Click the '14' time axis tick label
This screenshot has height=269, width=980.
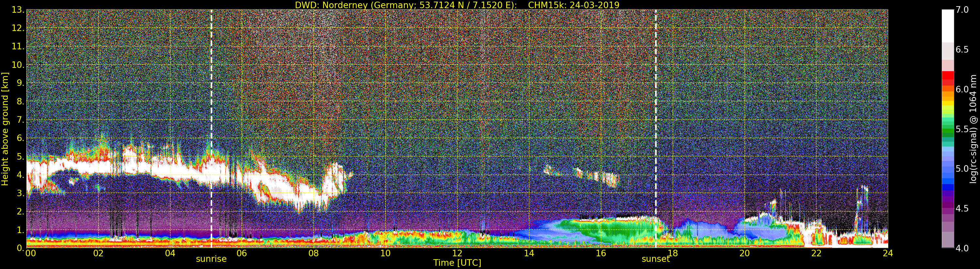[x=529, y=253]
